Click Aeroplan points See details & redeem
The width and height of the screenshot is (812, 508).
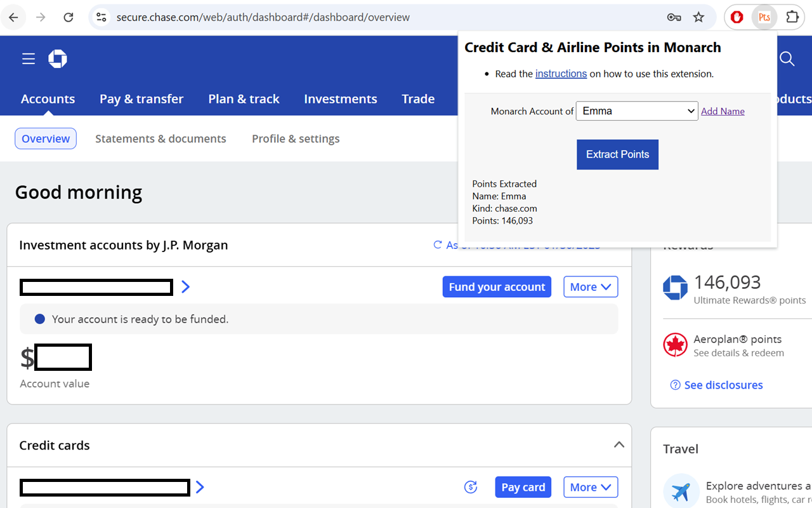[x=738, y=353]
